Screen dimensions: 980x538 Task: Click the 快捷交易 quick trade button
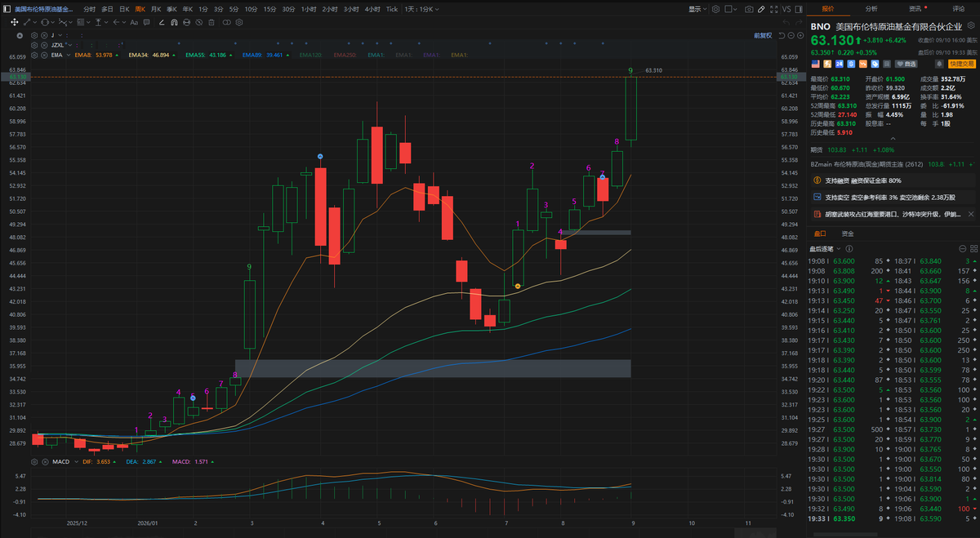click(x=962, y=63)
